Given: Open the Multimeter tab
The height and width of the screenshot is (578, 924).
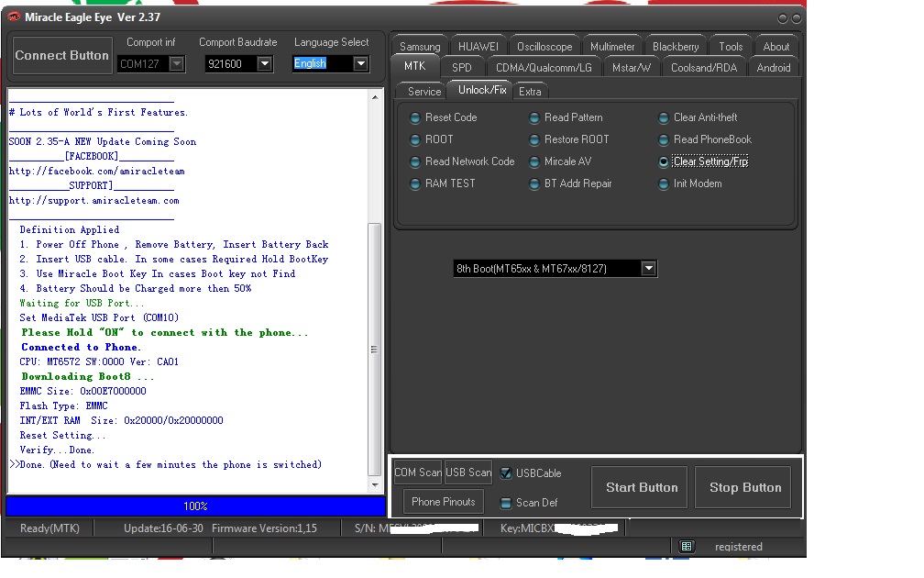Looking at the screenshot, I should pyautogui.click(x=612, y=46).
